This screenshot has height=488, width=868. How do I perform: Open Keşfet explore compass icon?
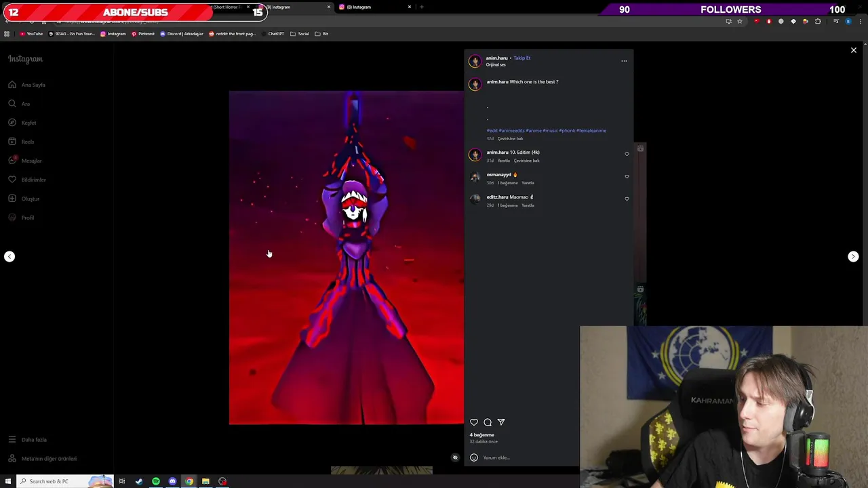click(x=12, y=123)
